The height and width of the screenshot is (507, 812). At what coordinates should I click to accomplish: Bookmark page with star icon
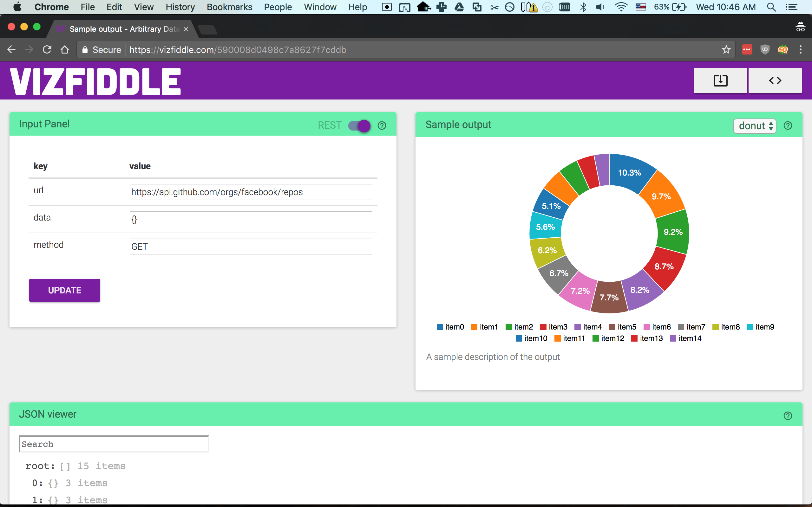[726, 50]
